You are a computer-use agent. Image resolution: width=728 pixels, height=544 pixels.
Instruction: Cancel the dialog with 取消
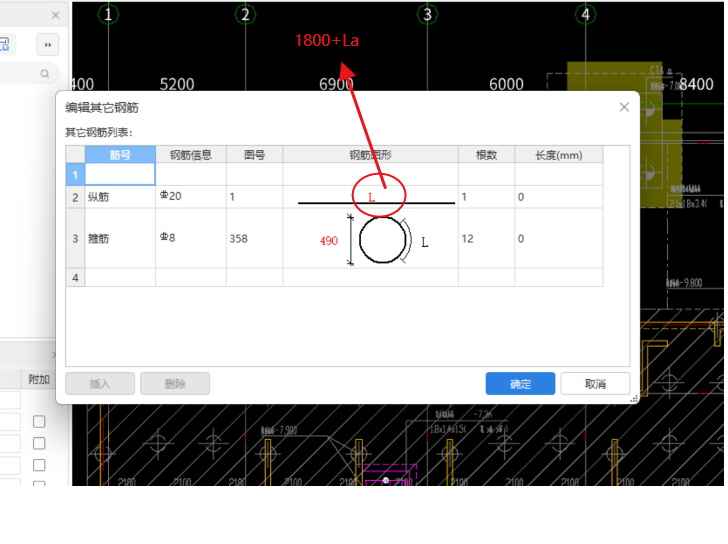595,383
